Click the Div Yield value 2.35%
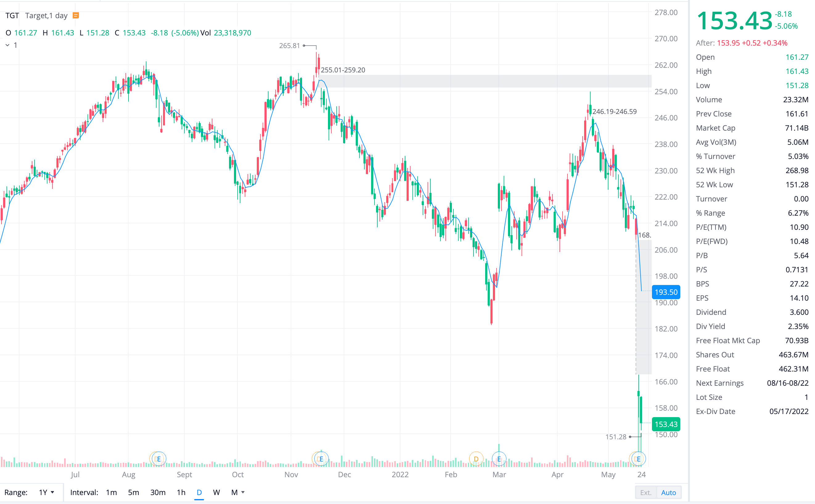The image size is (815, 504). (x=798, y=326)
